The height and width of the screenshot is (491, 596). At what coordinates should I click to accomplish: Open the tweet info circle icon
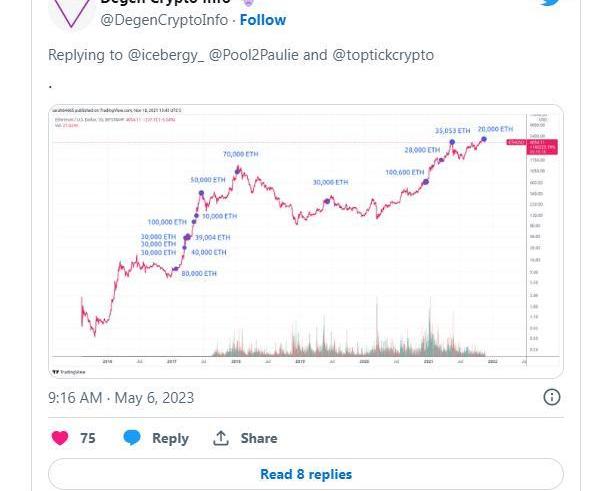(552, 398)
